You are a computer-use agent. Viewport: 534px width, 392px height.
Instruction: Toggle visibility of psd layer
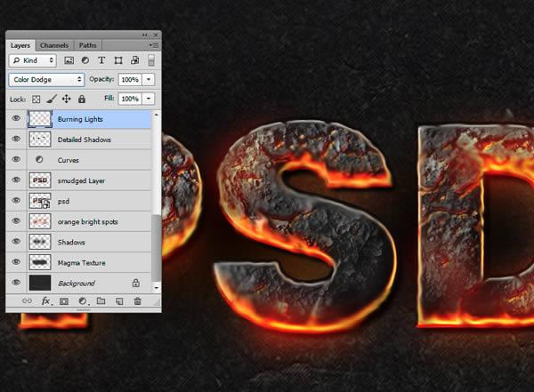[x=16, y=200]
